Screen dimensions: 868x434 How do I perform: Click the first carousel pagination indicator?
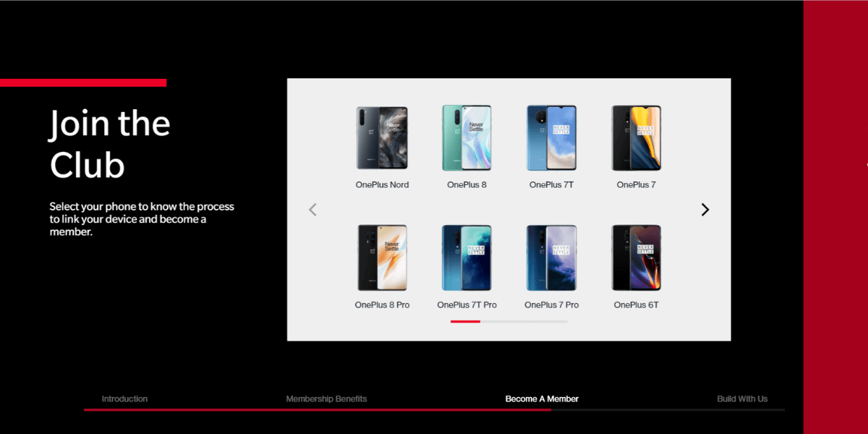coord(467,321)
